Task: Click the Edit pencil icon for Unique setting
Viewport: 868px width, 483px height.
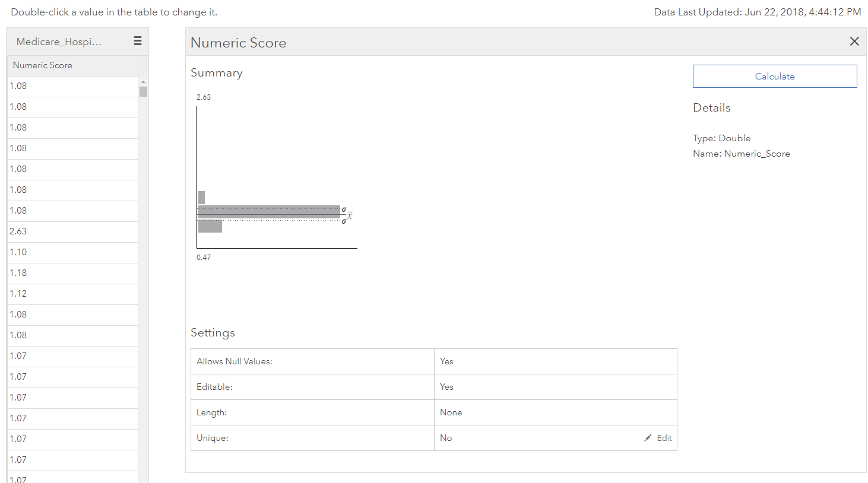Action: click(648, 438)
